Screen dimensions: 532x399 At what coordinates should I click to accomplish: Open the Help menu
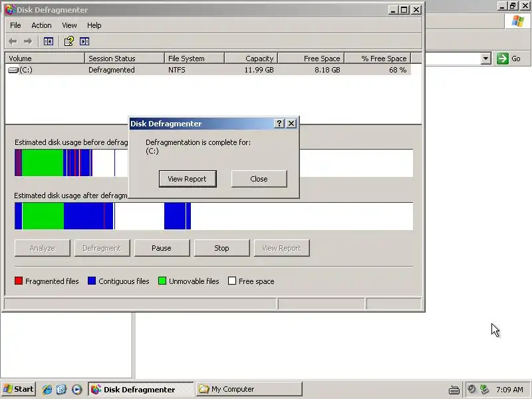[x=94, y=25]
